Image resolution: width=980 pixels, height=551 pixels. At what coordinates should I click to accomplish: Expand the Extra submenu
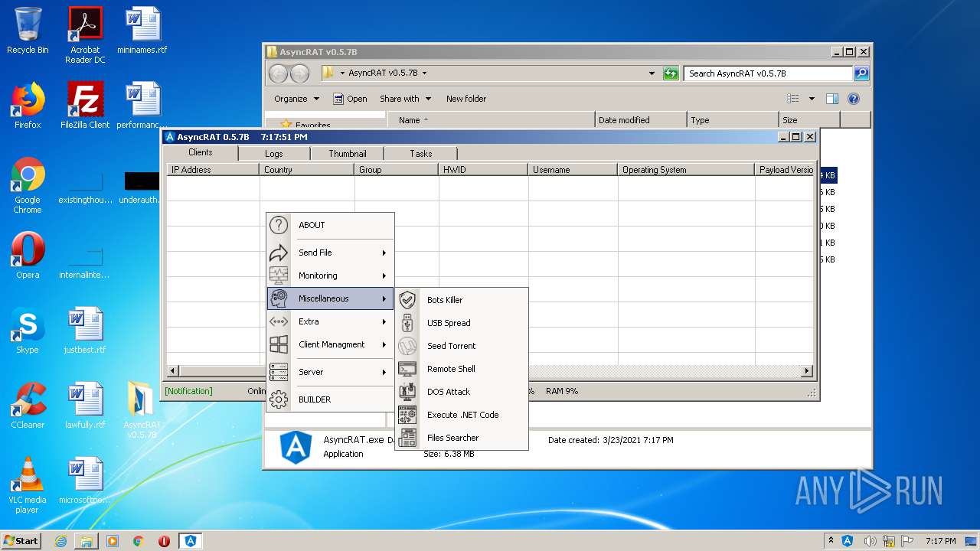(384, 321)
